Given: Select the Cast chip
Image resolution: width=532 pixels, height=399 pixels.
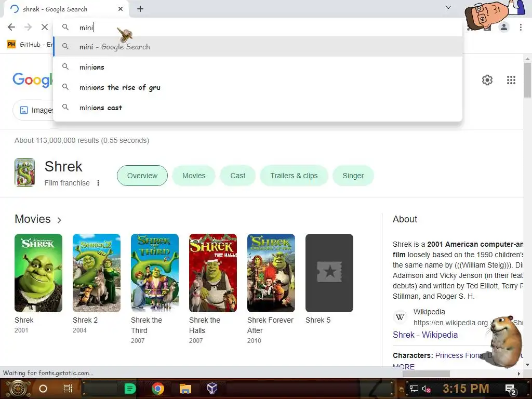Looking at the screenshot, I should (x=238, y=176).
